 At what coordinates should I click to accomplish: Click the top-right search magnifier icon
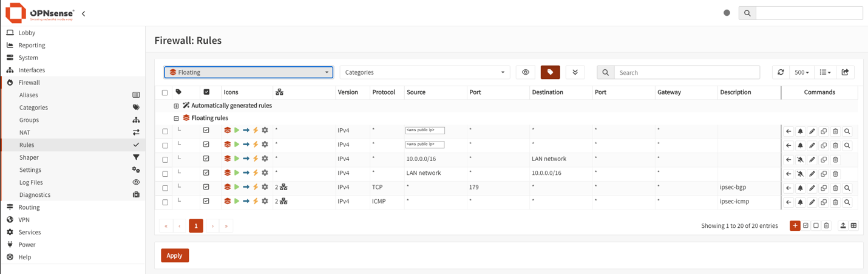click(x=747, y=13)
